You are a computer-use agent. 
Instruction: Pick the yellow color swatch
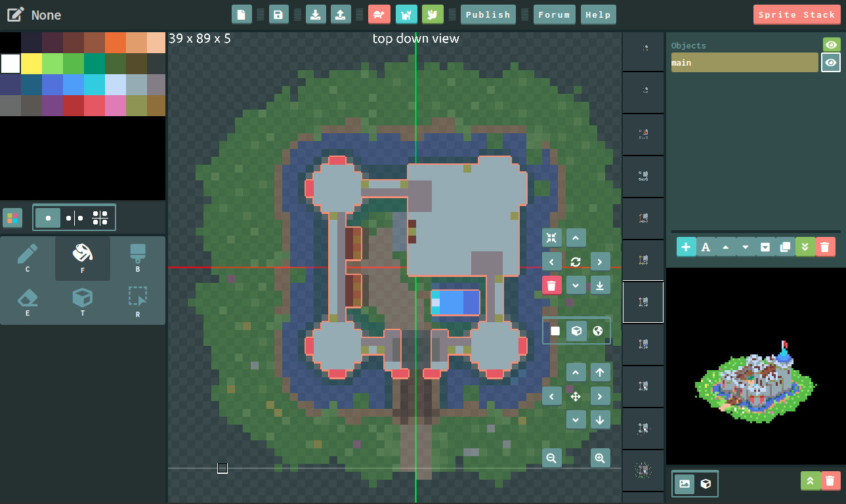(31, 64)
